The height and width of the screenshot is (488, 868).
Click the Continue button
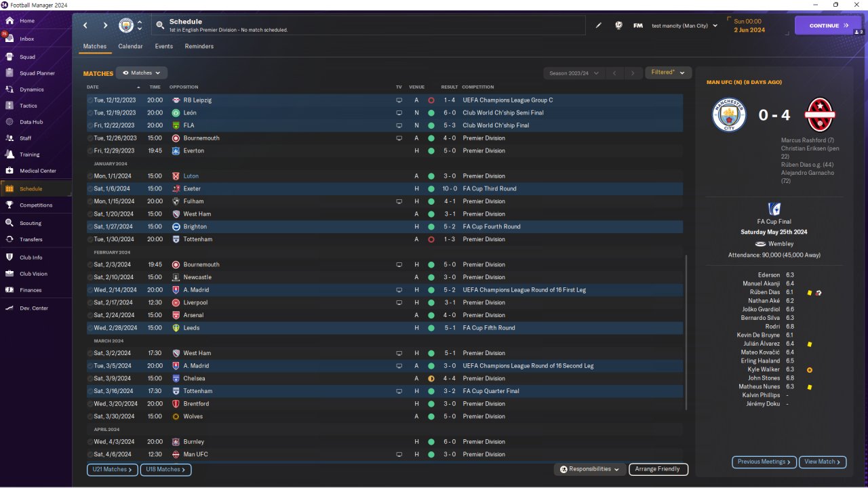[x=828, y=26]
